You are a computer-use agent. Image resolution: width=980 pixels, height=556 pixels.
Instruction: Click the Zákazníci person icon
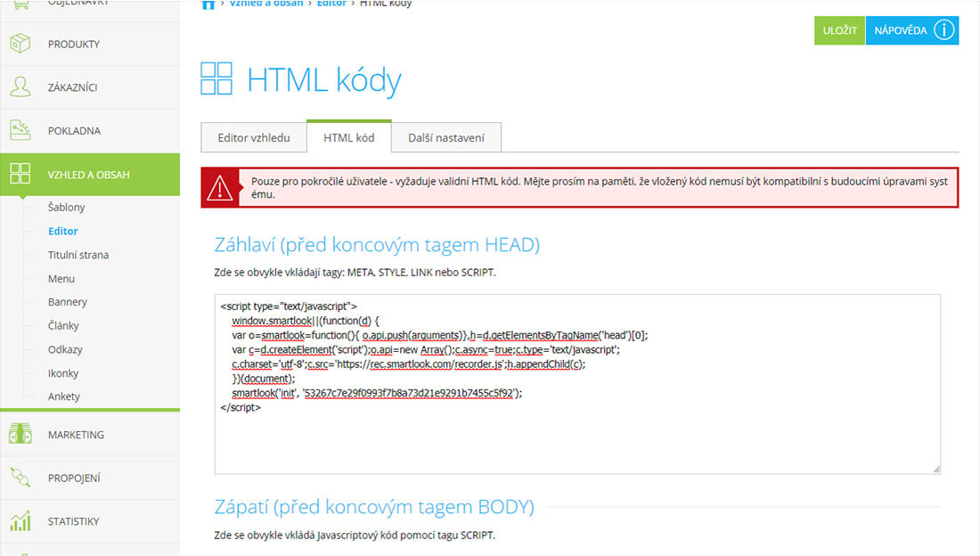(x=20, y=87)
